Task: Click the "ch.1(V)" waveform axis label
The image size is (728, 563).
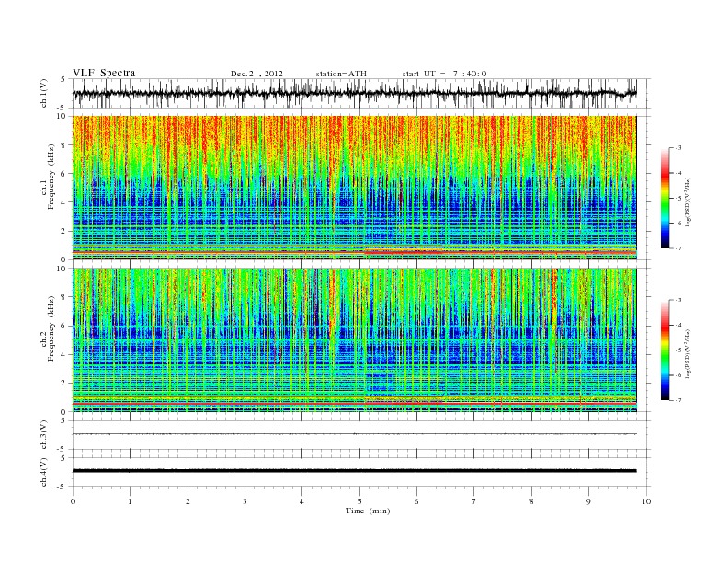Action: [x=43, y=93]
